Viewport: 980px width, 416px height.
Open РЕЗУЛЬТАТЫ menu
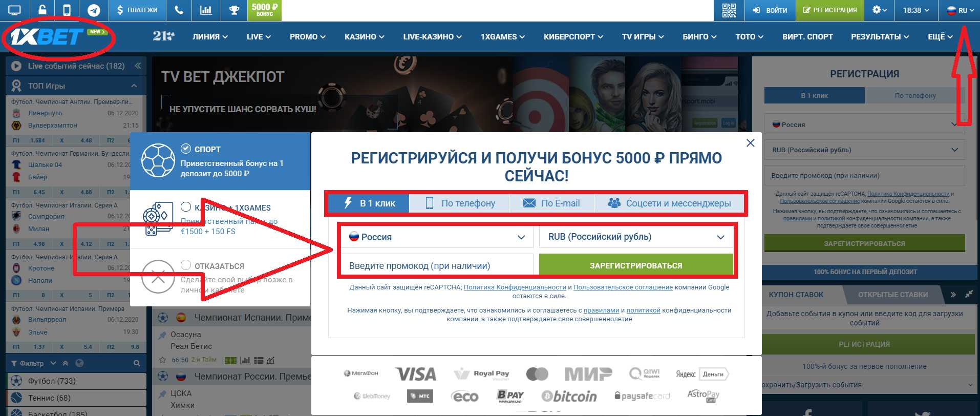click(x=880, y=36)
